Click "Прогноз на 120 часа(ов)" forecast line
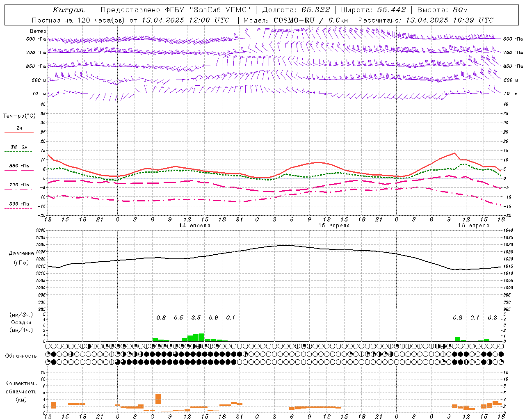The image size is (525, 420). click(x=79, y=20)
